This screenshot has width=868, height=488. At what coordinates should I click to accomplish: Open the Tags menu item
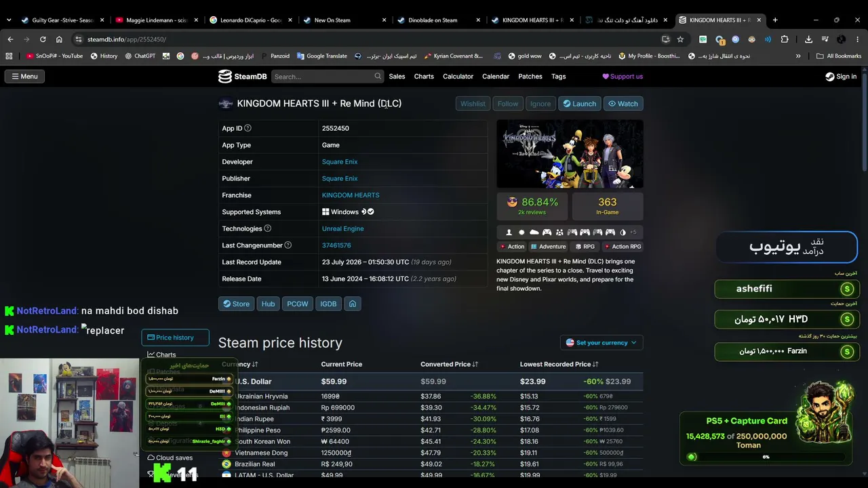[x=559, y=77]
